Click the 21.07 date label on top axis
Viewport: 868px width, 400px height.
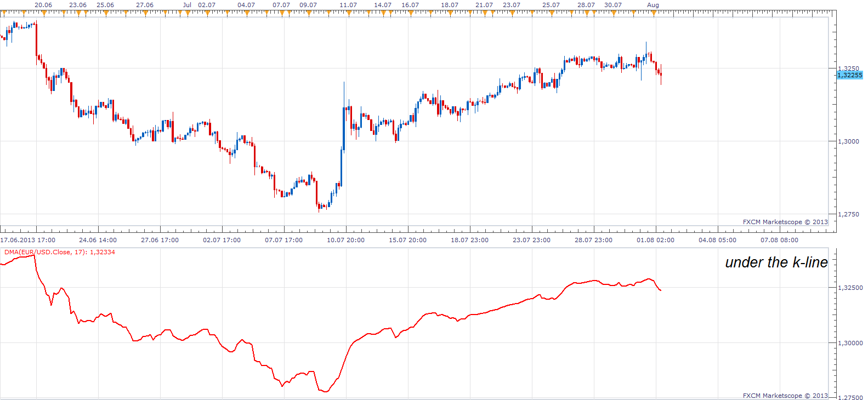point(484,5)
